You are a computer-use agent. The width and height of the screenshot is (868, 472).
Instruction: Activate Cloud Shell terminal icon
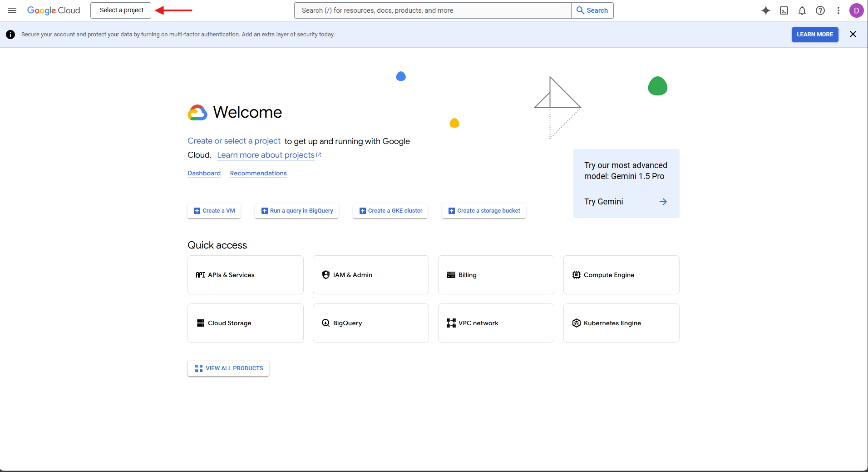(784, 10)
